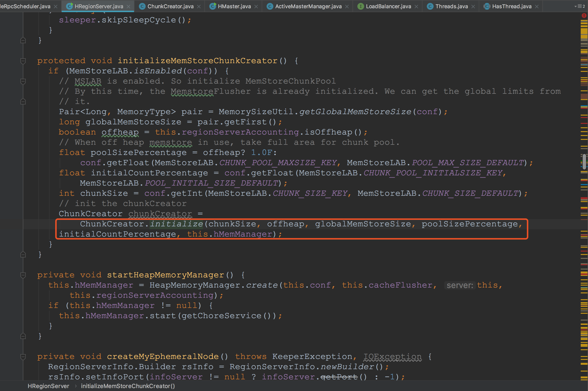Click the red error indicator at top right
The image size is (588, 391).
point(584,16)
